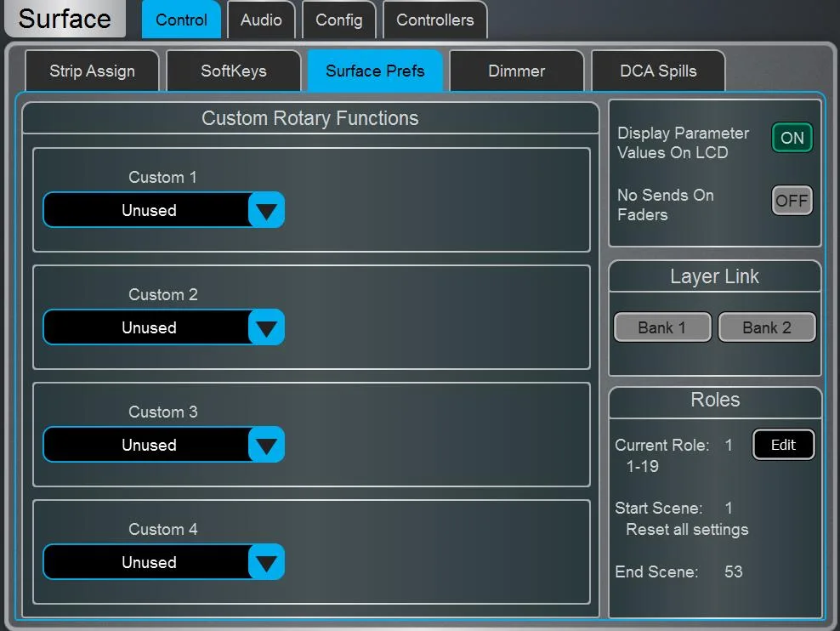Go to the Strip Assign tab
The width and height of the screenshot is (840, 631).
92,71
